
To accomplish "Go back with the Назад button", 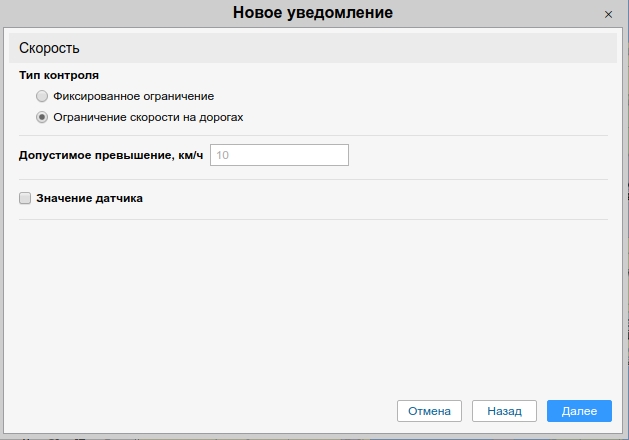I will 504,411.
